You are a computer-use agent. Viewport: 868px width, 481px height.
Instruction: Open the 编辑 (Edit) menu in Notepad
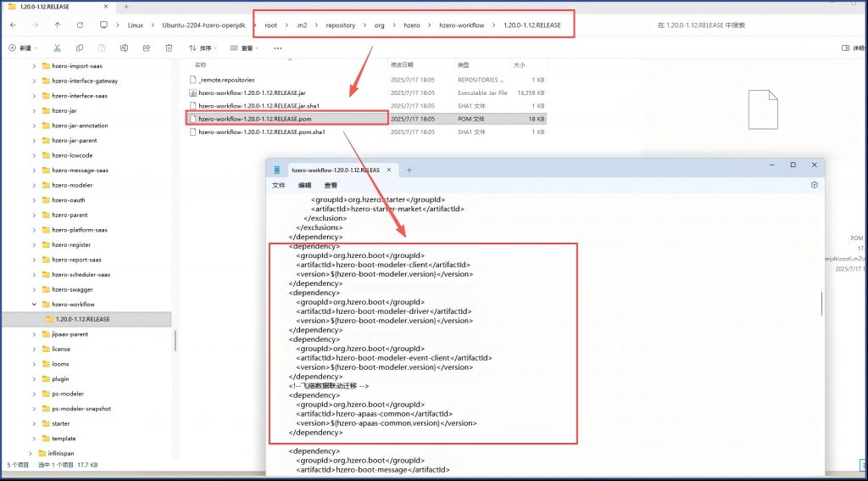coord(304,185)
